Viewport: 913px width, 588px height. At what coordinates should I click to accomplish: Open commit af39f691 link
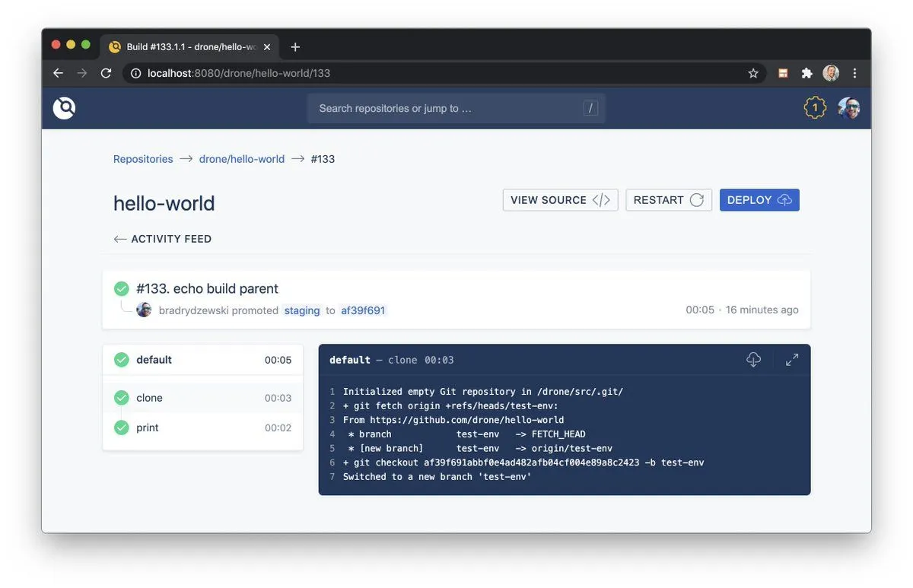tap(363, 310)
